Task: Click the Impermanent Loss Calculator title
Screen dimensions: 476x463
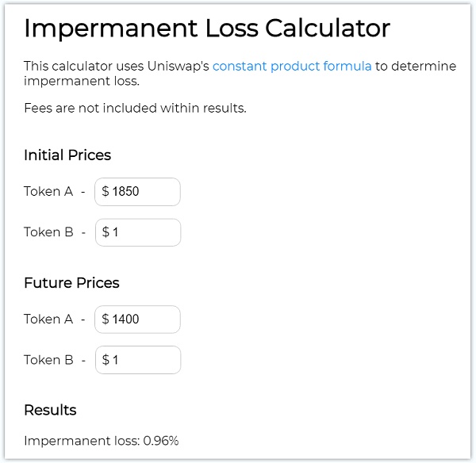Action: 207,29
